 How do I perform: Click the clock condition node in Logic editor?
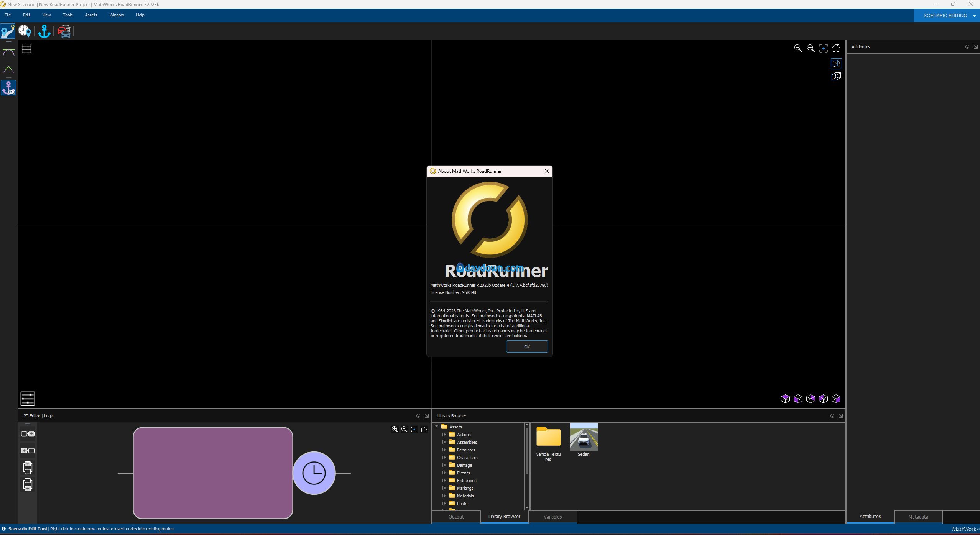point(314,473)
